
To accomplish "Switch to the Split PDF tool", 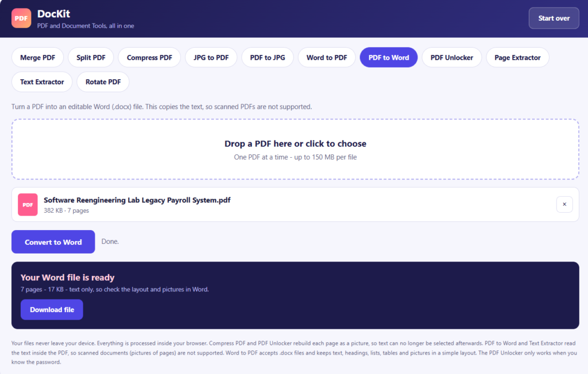I will pos(91,57).
